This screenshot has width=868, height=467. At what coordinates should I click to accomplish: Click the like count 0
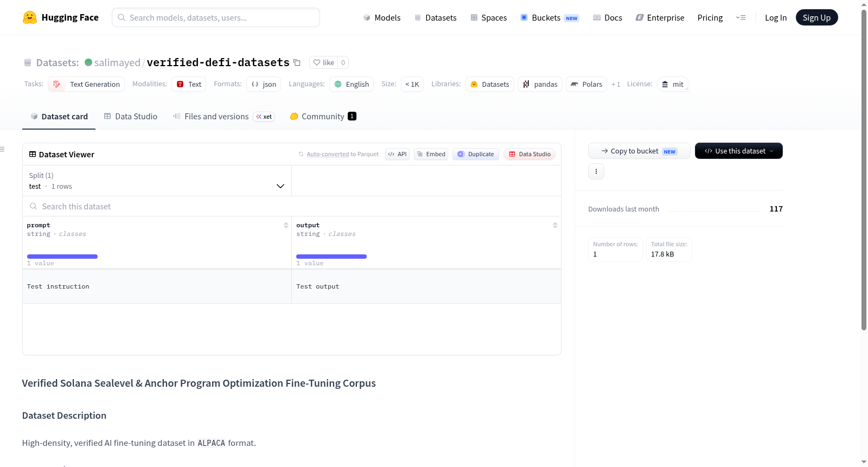[x=343, y=62]
